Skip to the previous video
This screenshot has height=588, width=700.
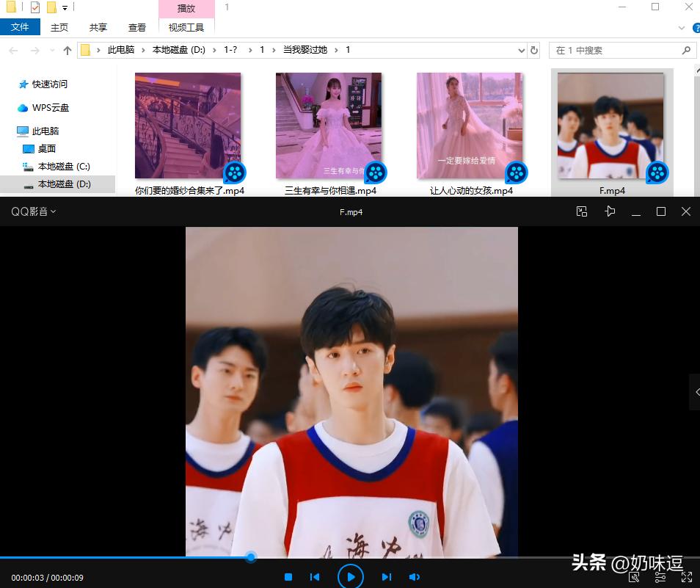pyautogui.click(x=315, y=577)
